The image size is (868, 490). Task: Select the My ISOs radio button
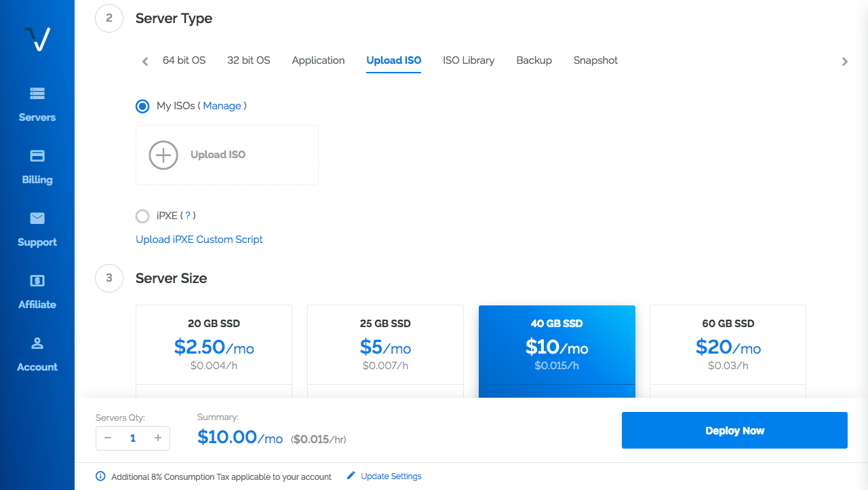142,106
